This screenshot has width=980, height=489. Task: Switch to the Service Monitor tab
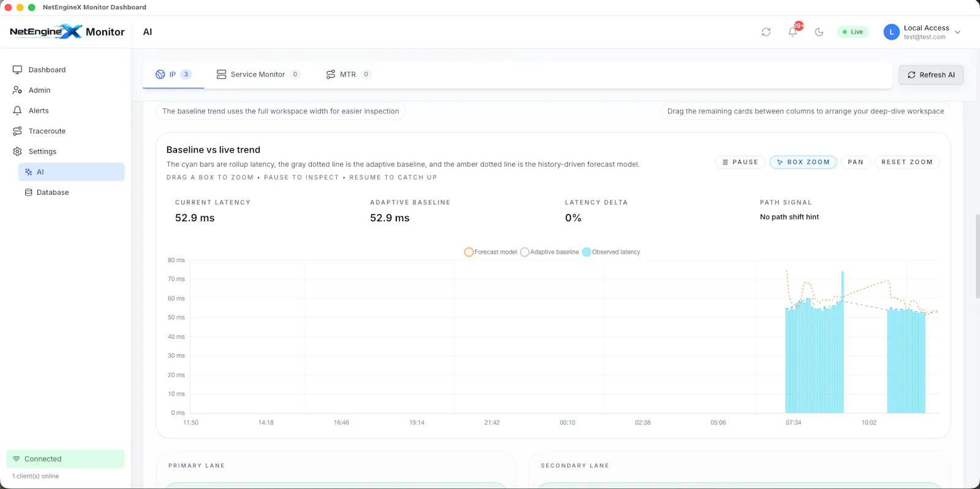click(258, 74)
